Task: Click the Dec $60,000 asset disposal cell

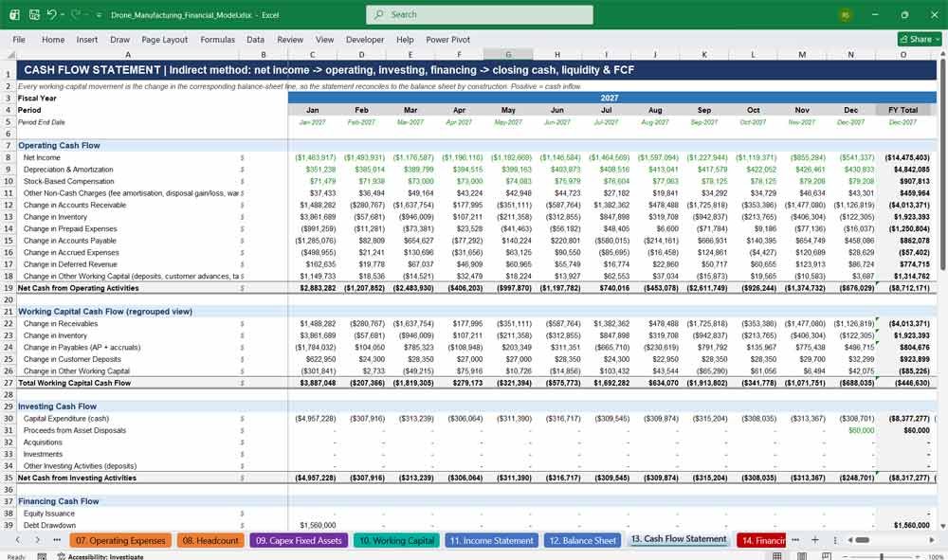Action: pos(850,430)
